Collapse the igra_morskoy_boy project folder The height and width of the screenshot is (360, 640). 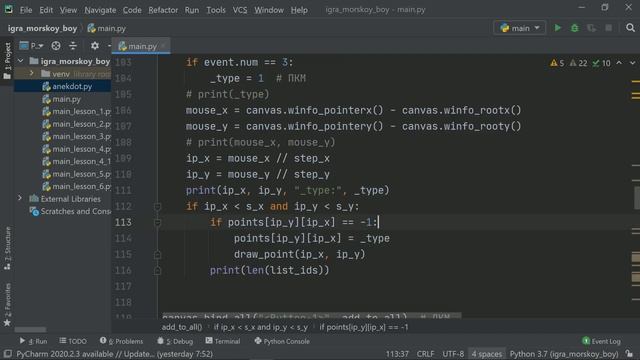pos(20,61)
